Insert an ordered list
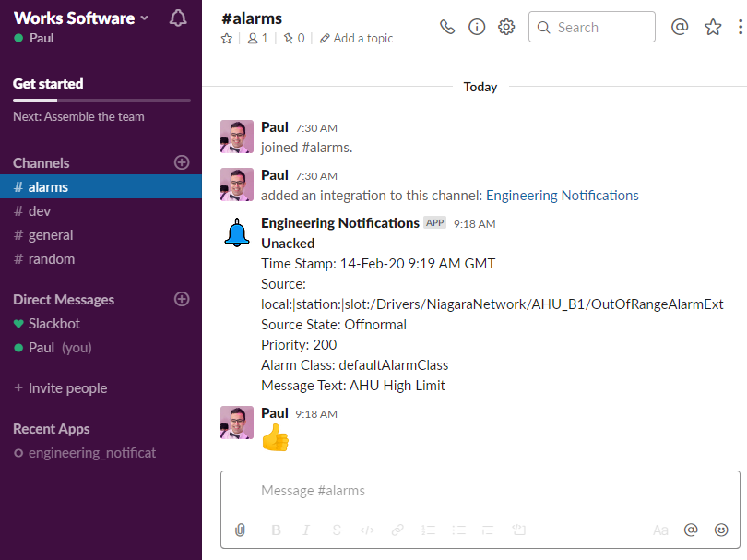 [428, 530]
